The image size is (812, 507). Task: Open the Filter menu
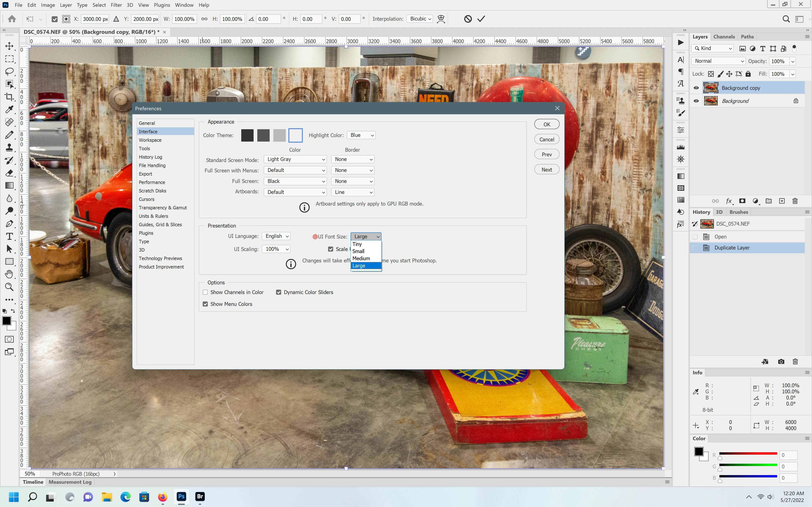(x=116, y=5)
